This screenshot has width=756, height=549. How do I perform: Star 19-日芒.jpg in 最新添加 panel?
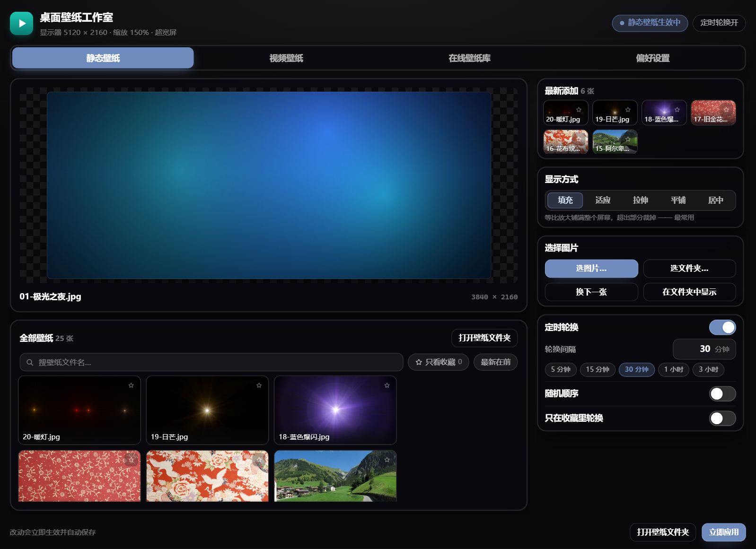click(x=628, y=110)
